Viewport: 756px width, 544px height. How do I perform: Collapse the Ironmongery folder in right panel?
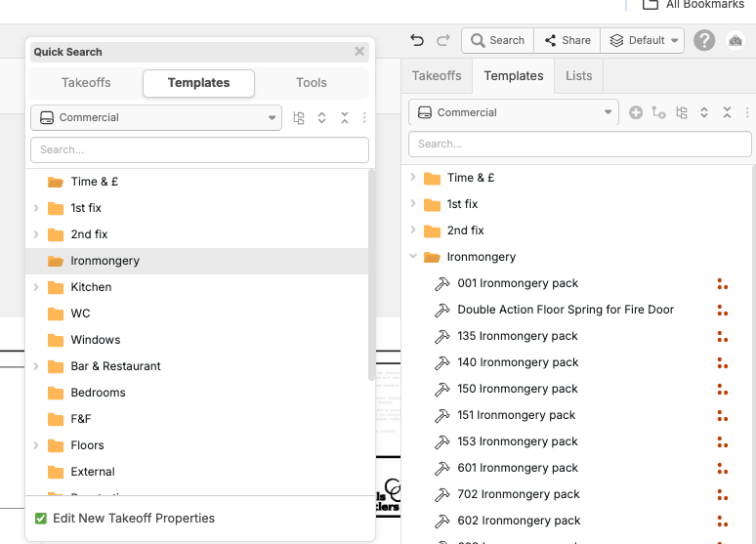click(x=413, y=257)
